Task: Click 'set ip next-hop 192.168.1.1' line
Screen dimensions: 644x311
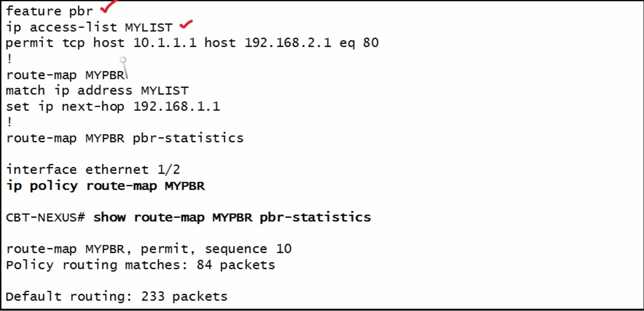Action: [x=113, y=106]
